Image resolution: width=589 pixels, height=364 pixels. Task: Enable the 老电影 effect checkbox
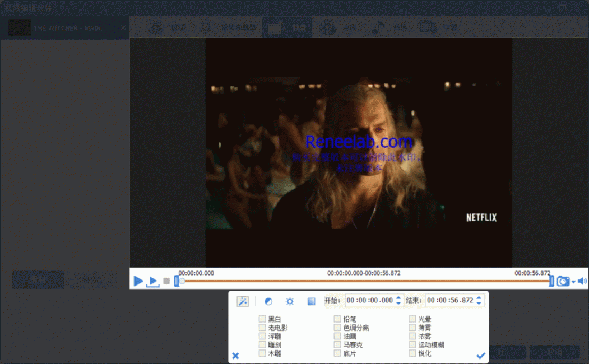pyautogui.click(x=262, y=328)
